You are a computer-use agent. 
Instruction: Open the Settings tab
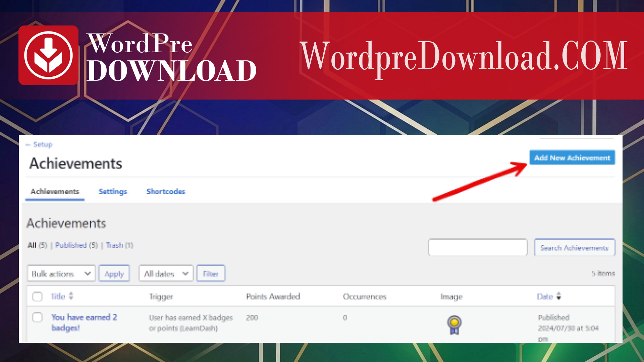113,191
